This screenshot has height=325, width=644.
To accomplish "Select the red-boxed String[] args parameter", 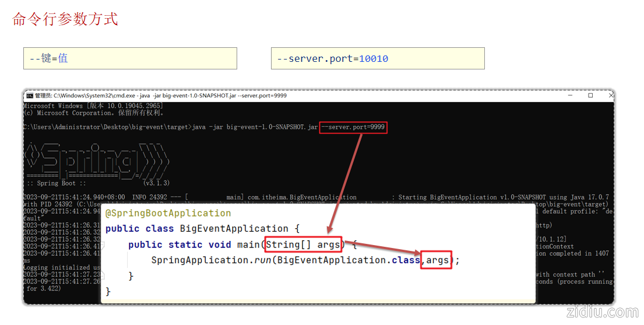I will pos(303,244).
